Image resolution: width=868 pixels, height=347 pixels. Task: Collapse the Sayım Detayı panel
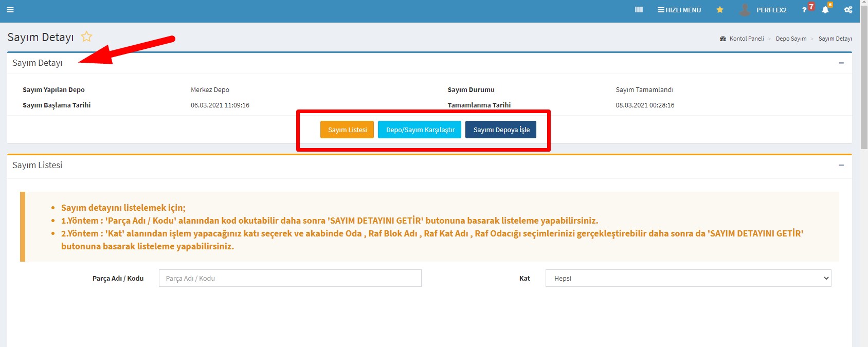click(x=841, y=63)
